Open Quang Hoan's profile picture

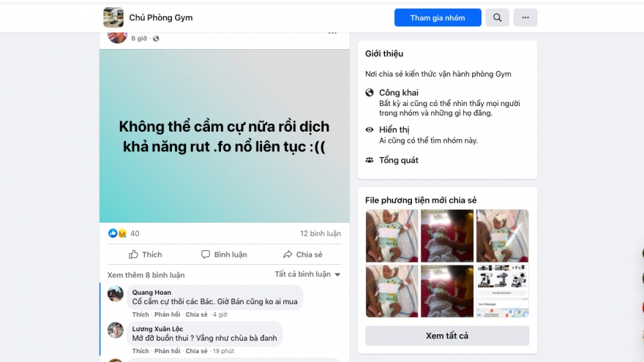point(116,294)
